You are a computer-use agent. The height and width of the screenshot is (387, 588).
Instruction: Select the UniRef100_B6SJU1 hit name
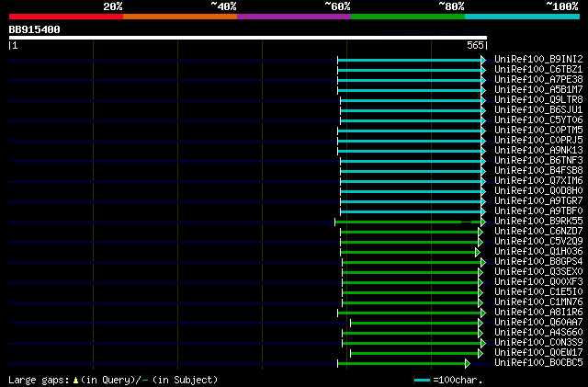coord(538,110)
